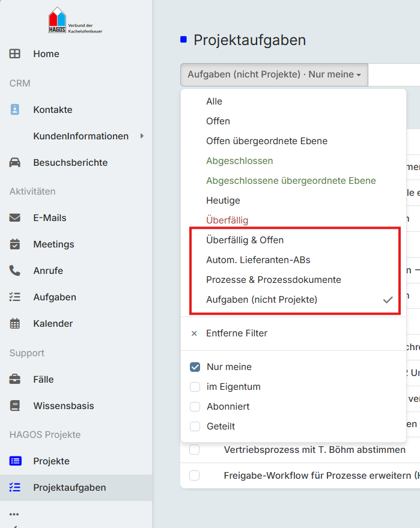Open the Home grid icon

coord(15,53)
